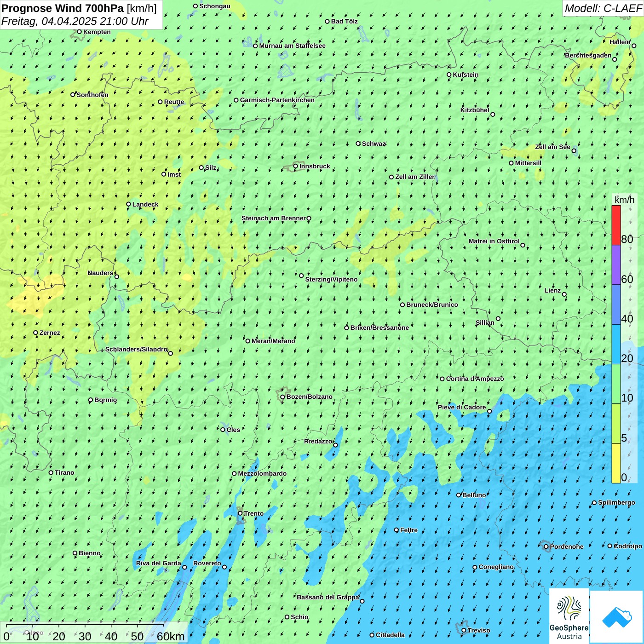Click the Innsbruck city marker
644x644 pixels.
click(x=296, y=166)
